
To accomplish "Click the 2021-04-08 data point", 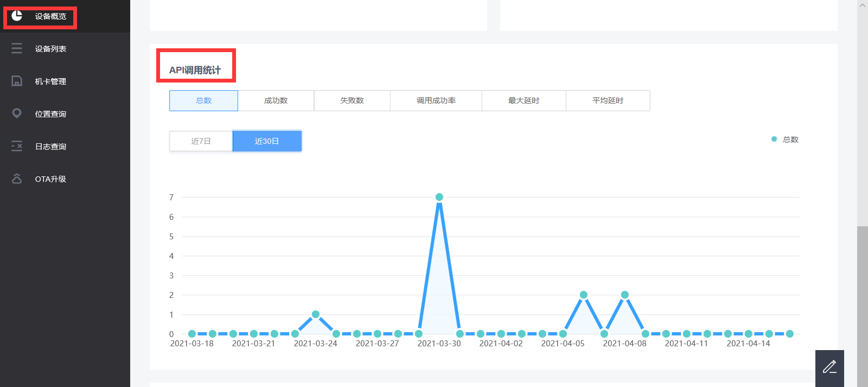I will tap(625, 295).
